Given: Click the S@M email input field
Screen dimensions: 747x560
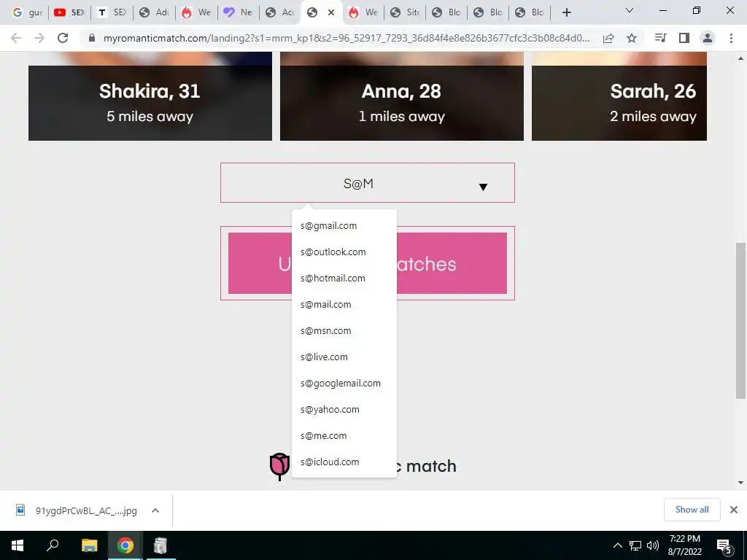Looking at the screenshot, I should point(368,183).
